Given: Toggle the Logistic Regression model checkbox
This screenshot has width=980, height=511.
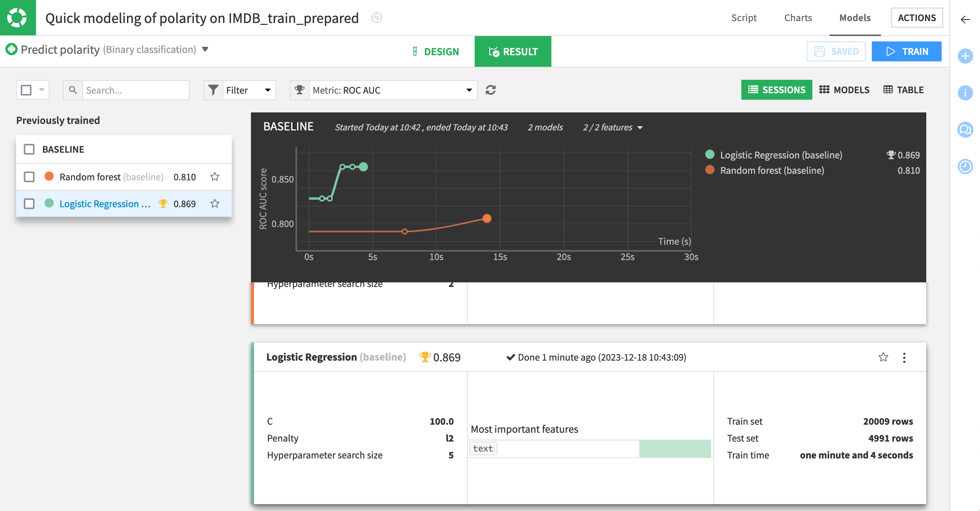Looking at the screenshot, I should (x=29, y=203).
